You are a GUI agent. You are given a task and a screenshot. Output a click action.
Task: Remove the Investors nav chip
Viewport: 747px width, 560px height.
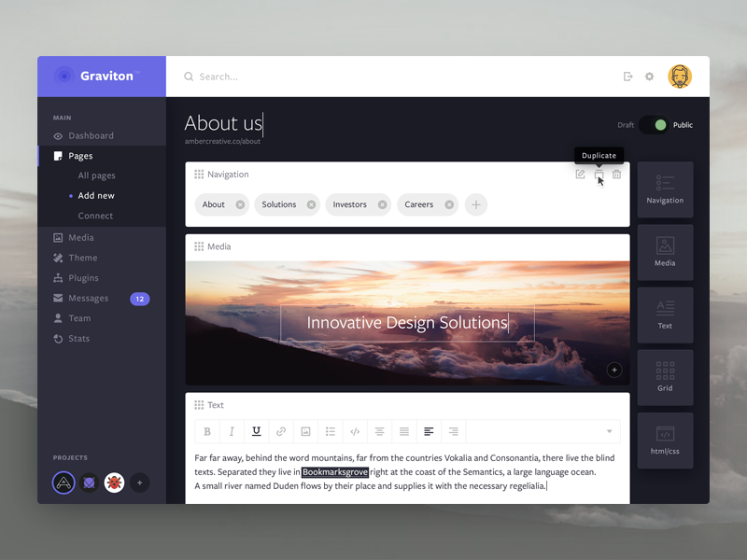tap(382, 204)
